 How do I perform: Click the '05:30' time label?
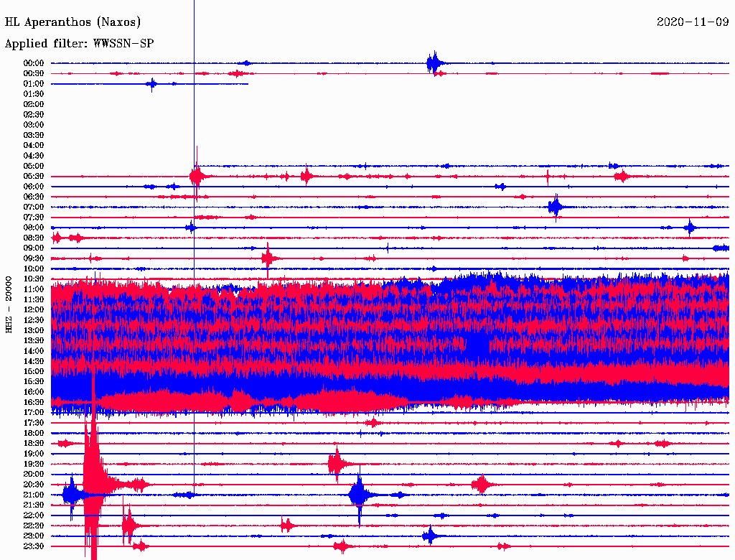click(x=34, y=177)
